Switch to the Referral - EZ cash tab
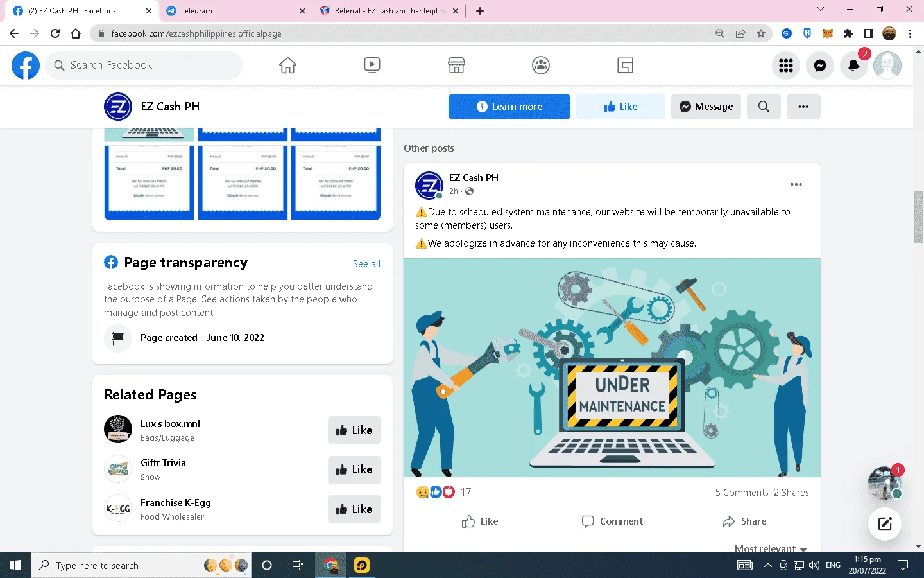This screenshot has height=578, width=924. click(389, 11)
